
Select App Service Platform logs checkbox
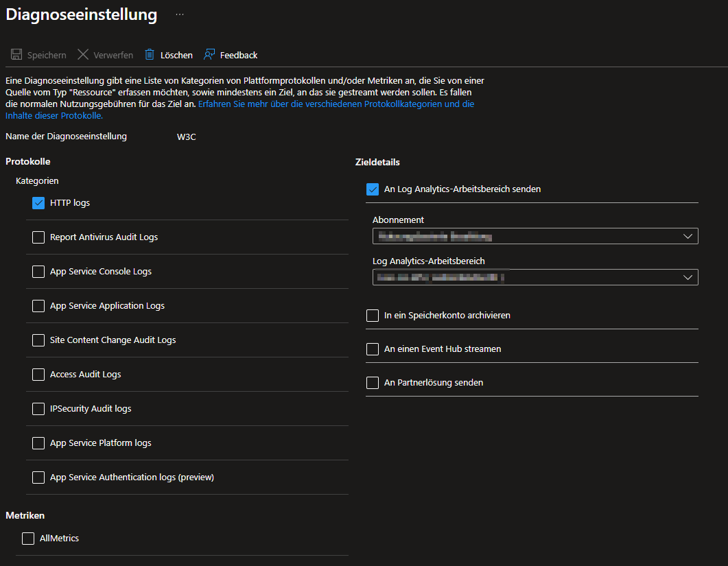click(38, 443)
